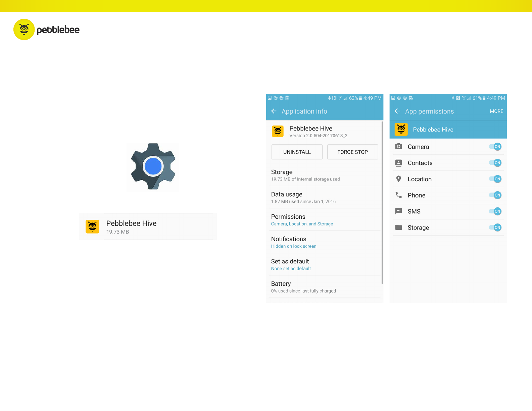Click 'None set as default' text
The width and height of the screenshot is (532, 411).
291,268
